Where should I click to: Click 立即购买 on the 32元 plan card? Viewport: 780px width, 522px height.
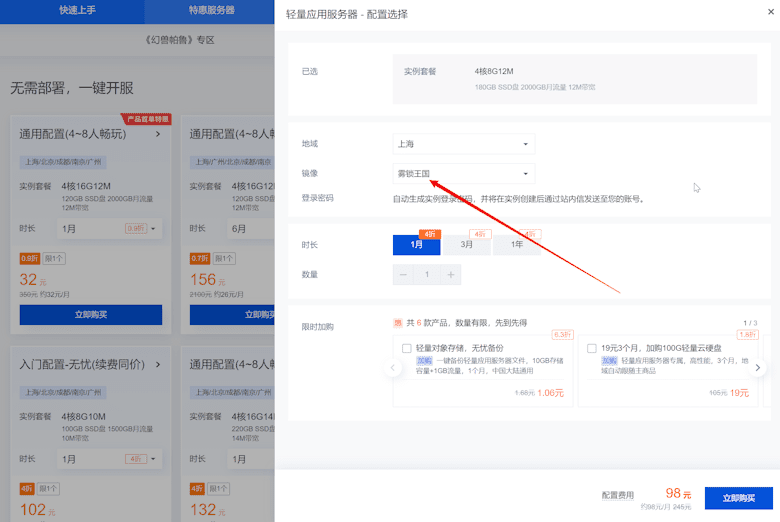(x=90, y=315)
